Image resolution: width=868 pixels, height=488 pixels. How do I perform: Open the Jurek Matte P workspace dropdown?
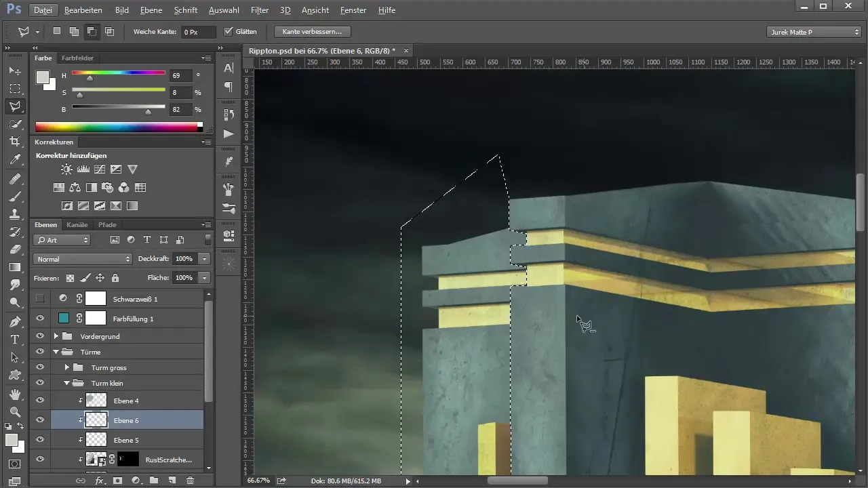(x=814, y=32)
